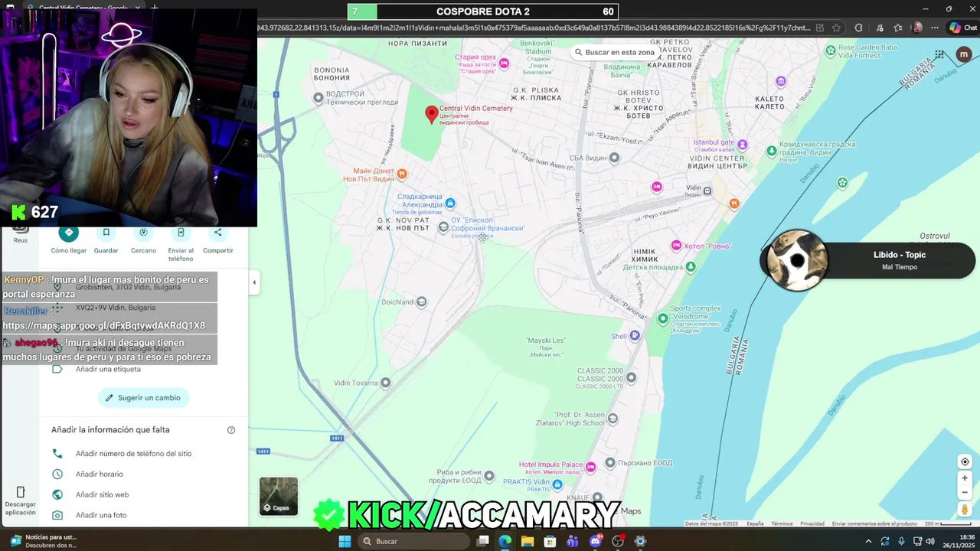The image size is (980, 551).
Task: Zoom in on the map
Action: pos(965,478)
